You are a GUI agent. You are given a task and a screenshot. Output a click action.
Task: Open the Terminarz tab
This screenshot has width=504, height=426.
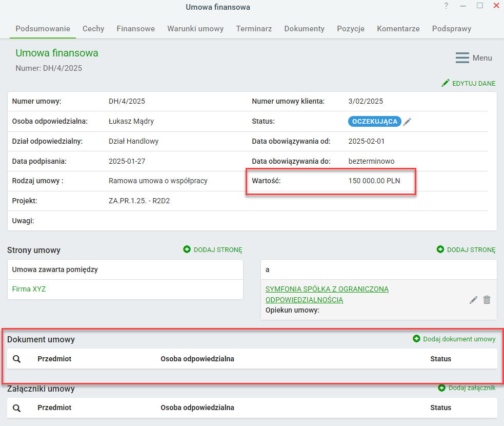[254, 29]
